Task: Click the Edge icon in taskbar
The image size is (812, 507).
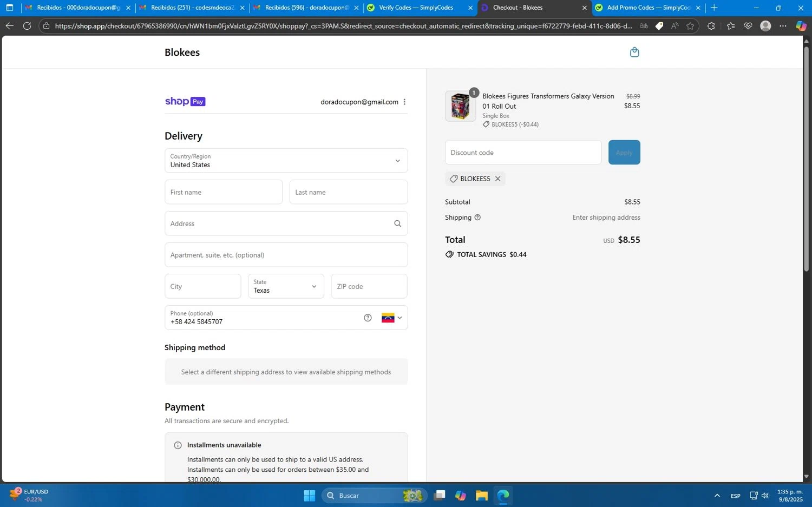Action: pos(503,496)
